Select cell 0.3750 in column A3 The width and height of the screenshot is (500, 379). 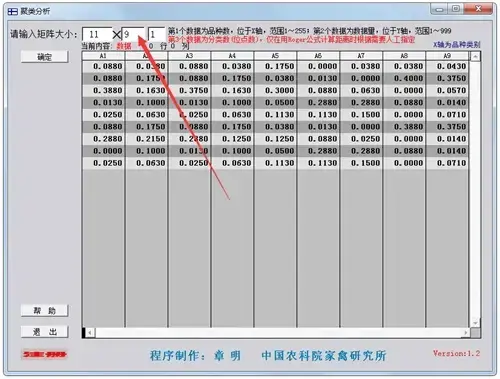[x=189, y=90]
